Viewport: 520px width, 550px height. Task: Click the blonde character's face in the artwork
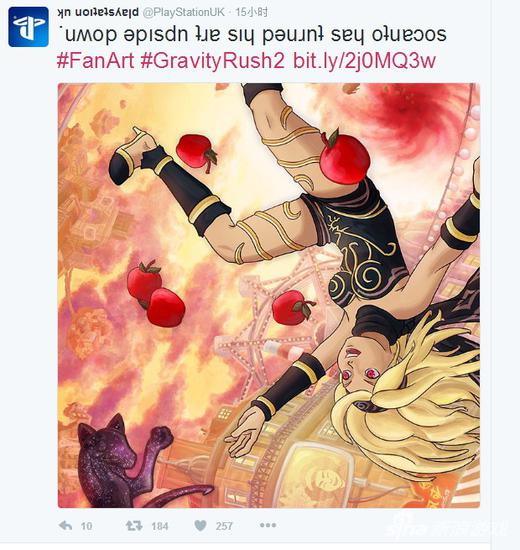coord(360,367)
